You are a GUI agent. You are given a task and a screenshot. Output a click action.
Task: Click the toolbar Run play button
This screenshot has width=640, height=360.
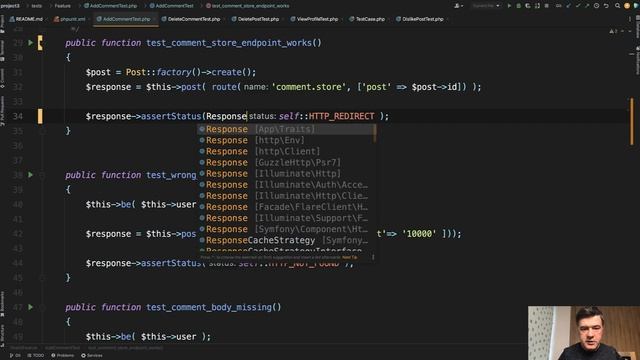(x=509, y=6)
